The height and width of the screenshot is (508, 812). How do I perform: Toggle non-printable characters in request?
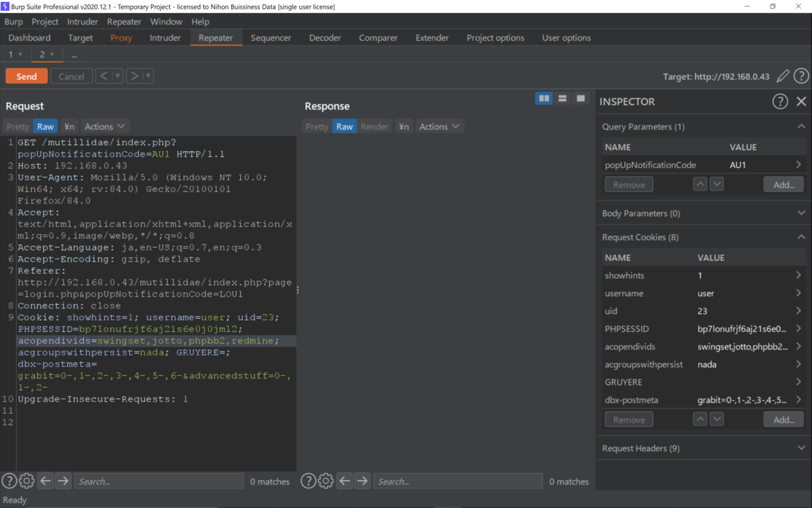point(69,127)
